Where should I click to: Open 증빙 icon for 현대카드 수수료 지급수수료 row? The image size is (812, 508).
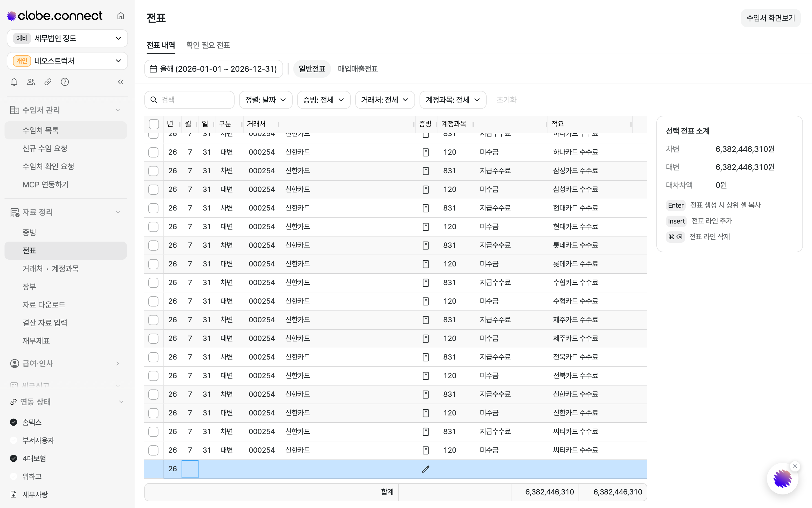coord(425,208)
